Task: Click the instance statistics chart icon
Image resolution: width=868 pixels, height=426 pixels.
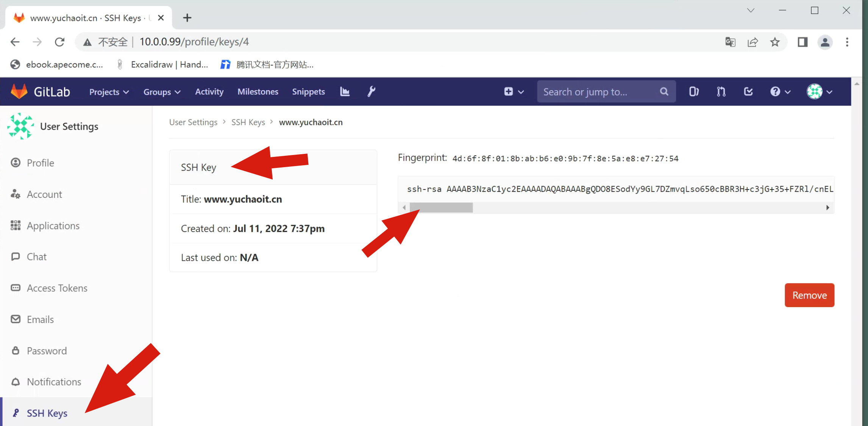Action: coord(345,91)
